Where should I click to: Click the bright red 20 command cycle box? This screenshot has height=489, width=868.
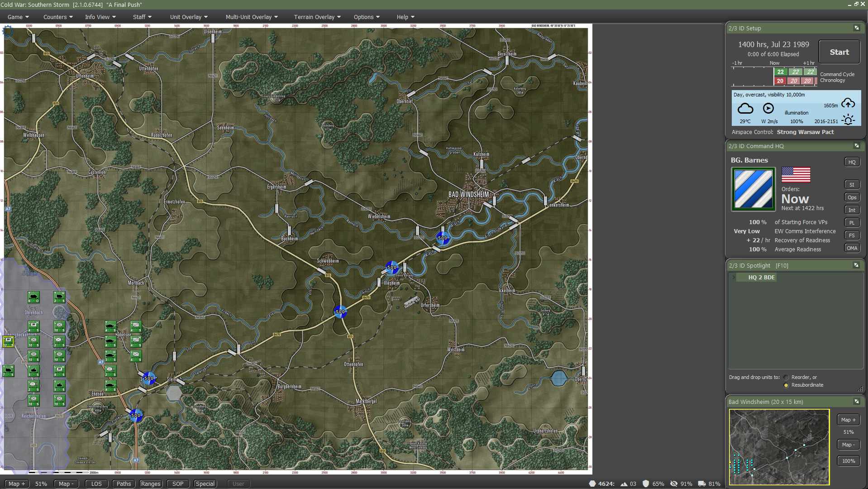[x=780, y=81]
